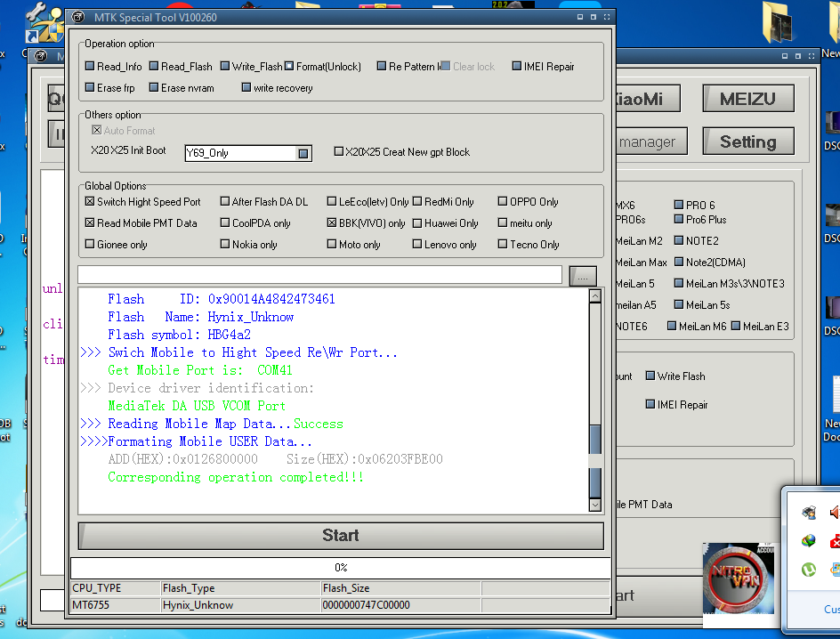Click the 0% progress bar

point(340,568)
